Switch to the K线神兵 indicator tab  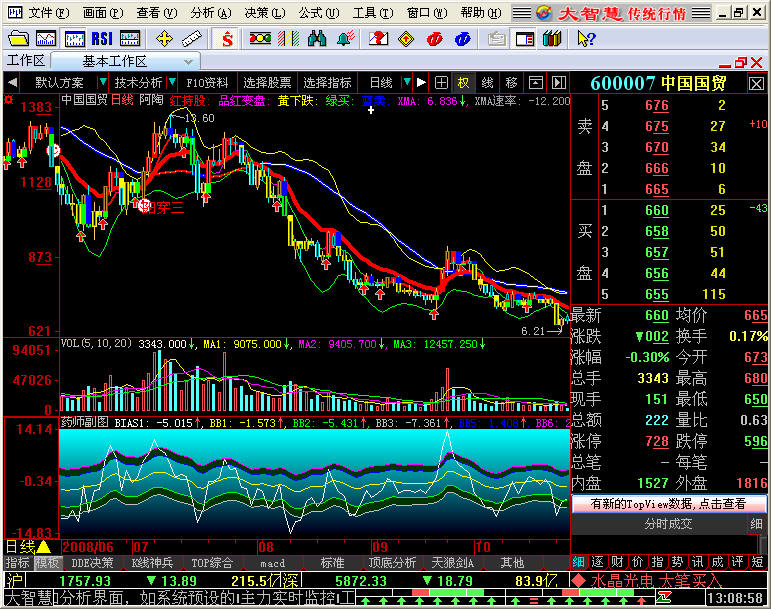coord(152,562)
